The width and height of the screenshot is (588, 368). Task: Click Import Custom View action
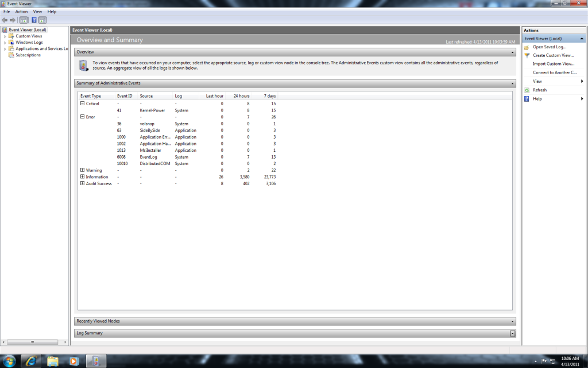coord(554,64)
